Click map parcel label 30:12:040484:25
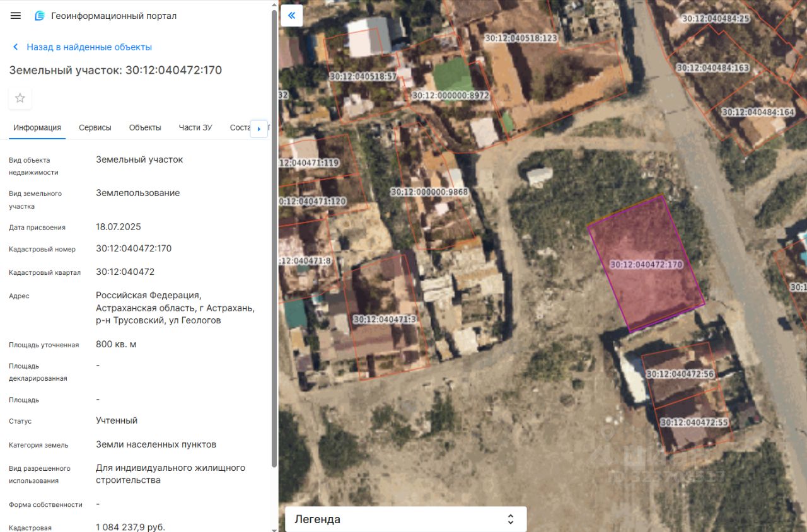The height and width of the screenshot is (532, 807). coord(716,18)
